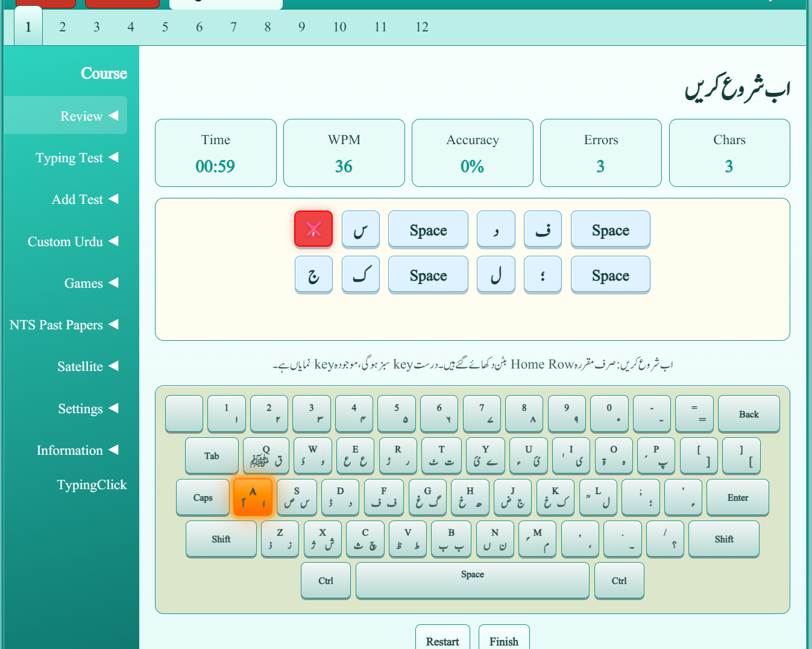Click the on-screen K key
Image resolution: width=812 pixels, height=649 pixels.
(x=556, y=497)
